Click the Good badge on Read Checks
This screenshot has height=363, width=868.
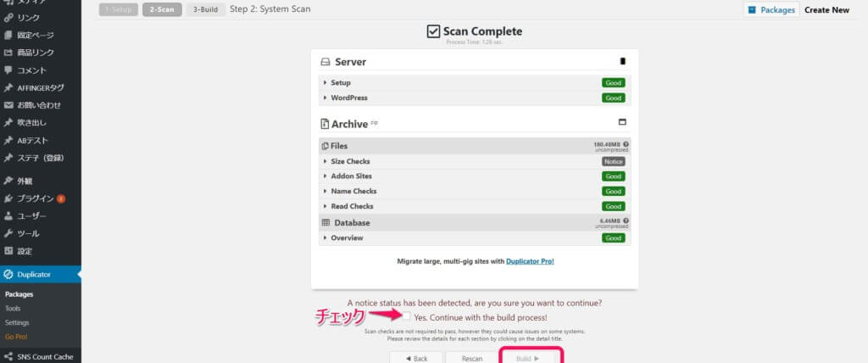614,206
